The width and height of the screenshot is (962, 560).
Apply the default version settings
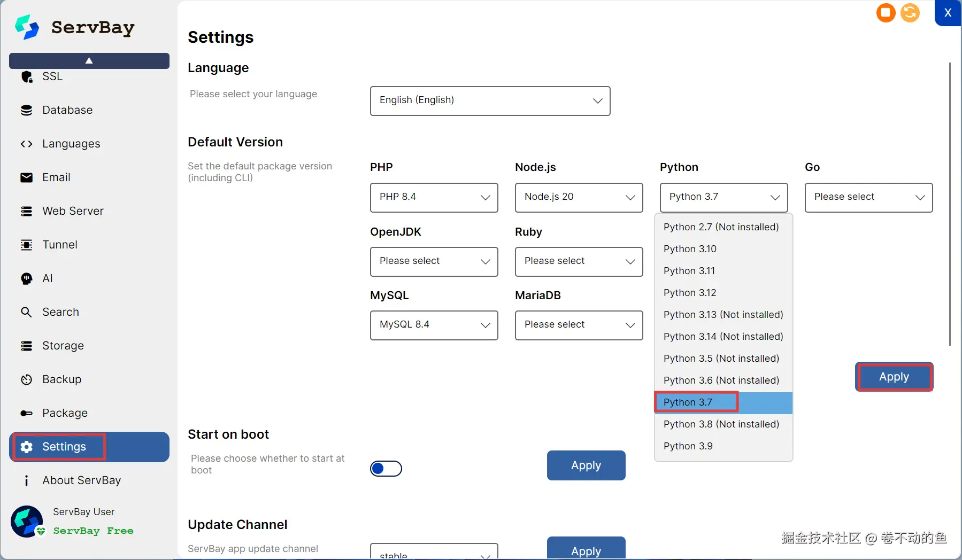894,377
